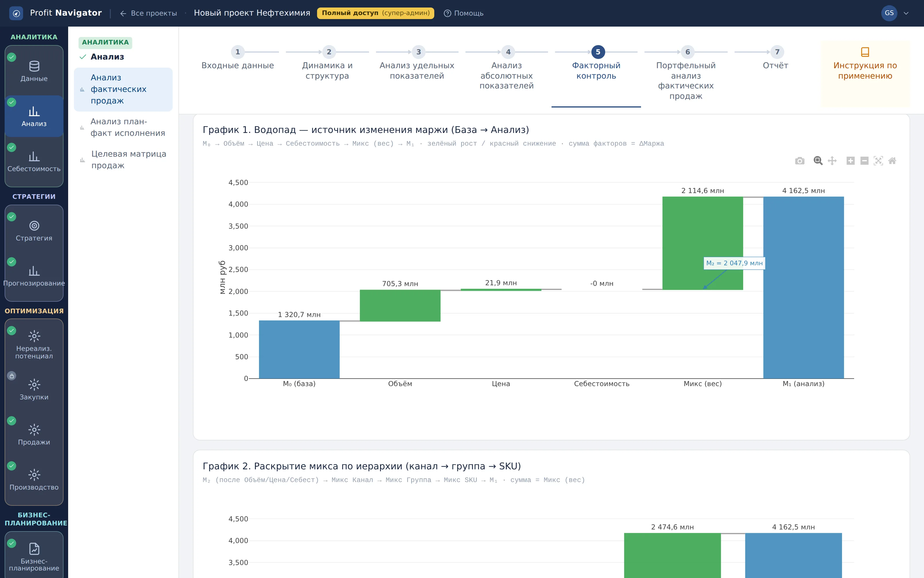Click the zoom in plus icon on chart 1
The width and height of the screenshot is (924, 578).
tap(850, 161)
